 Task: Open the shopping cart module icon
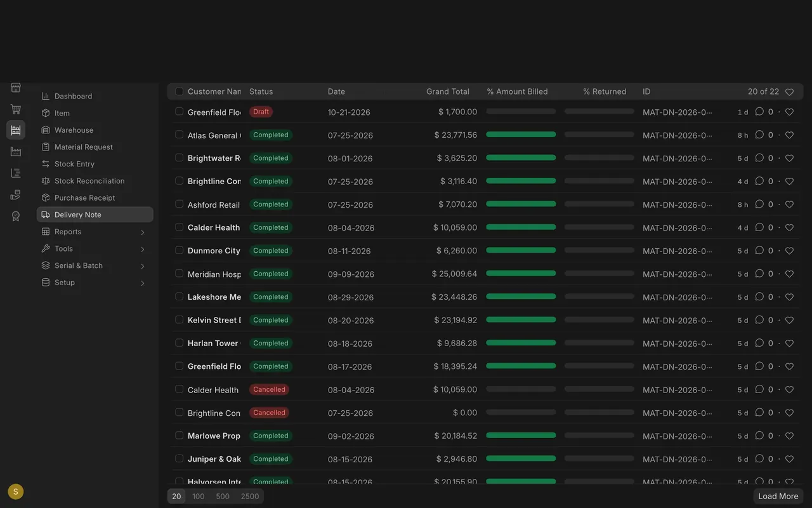pyautogui.click(x=16, y=109)
